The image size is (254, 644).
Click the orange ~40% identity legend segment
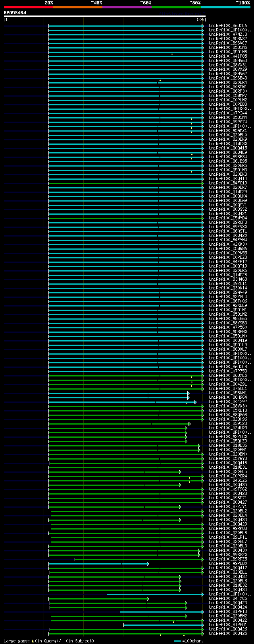pos(78,7)
